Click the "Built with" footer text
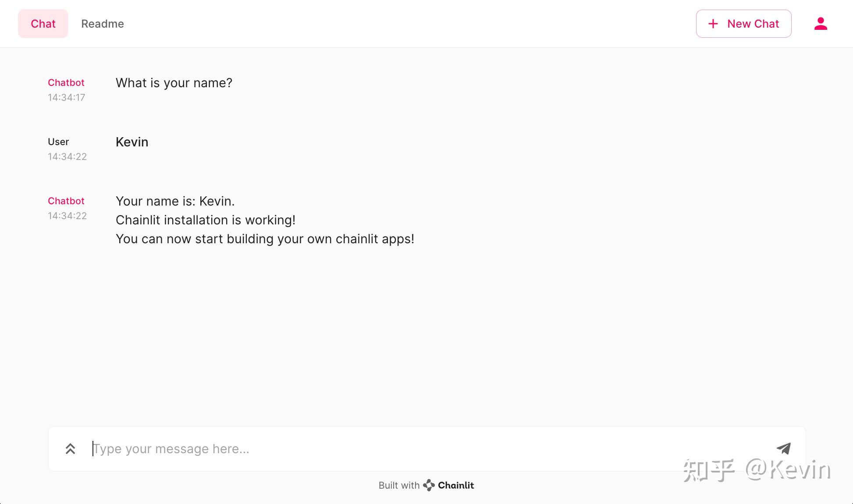Image resolution: width=853 pixels, height=504 pixels. pos(399,485)
